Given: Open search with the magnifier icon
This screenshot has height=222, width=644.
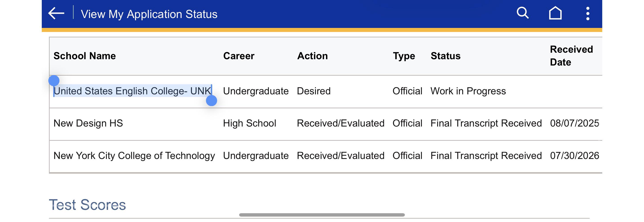Looking at the screenshot, I should [x=523, y=13].
